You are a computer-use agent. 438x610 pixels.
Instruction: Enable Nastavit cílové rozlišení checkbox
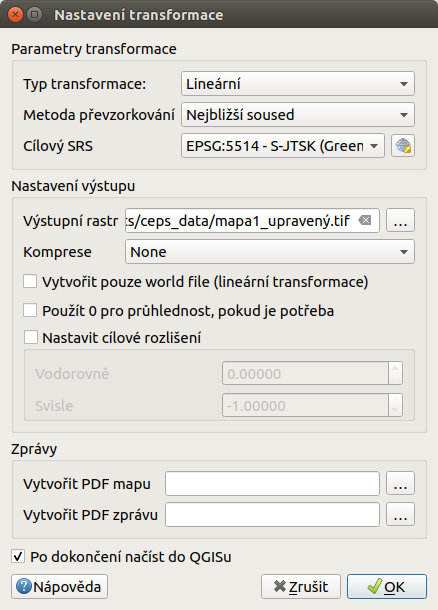31,337
